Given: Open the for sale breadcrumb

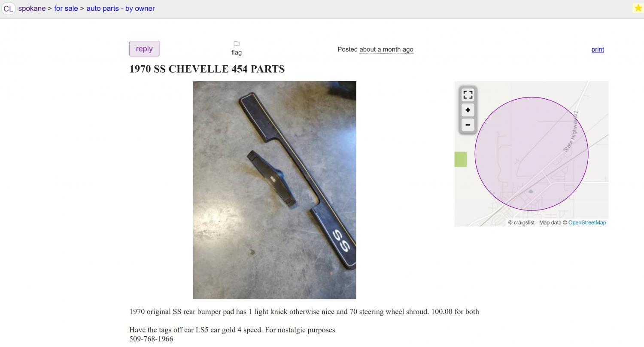Looking at the screenshot, I should click(x=66, y=9).
